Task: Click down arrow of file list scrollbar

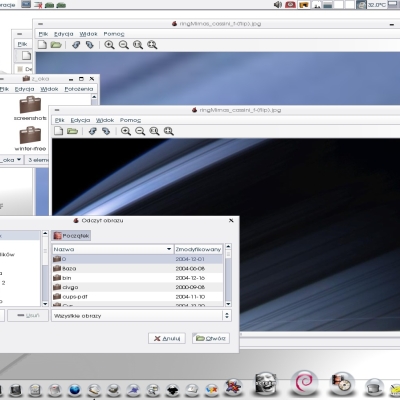Action: (228, 304)
